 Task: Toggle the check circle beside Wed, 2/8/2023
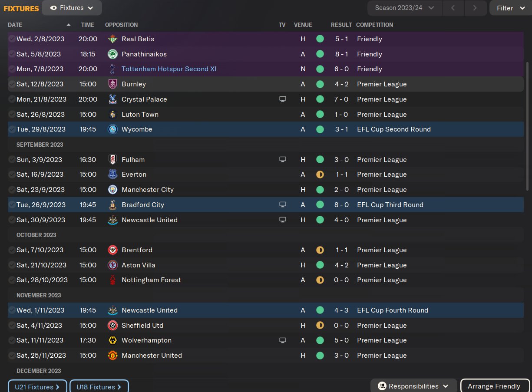[x=12, y=39]
